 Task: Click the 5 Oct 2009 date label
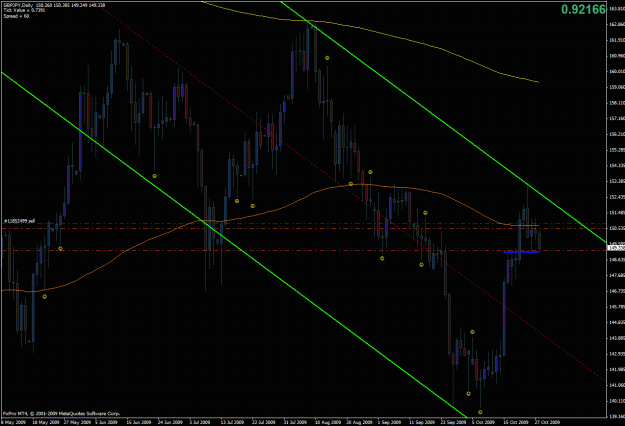coord(483,422)
